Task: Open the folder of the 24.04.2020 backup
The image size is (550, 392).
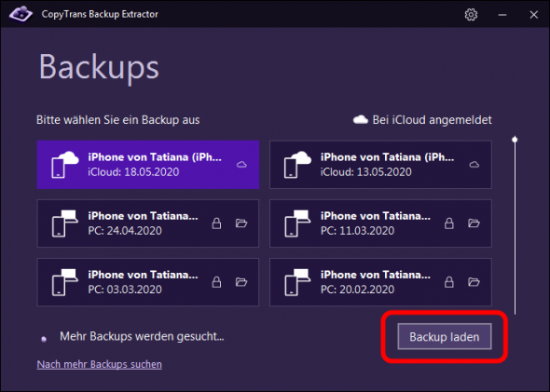Action: pos(241,223)
